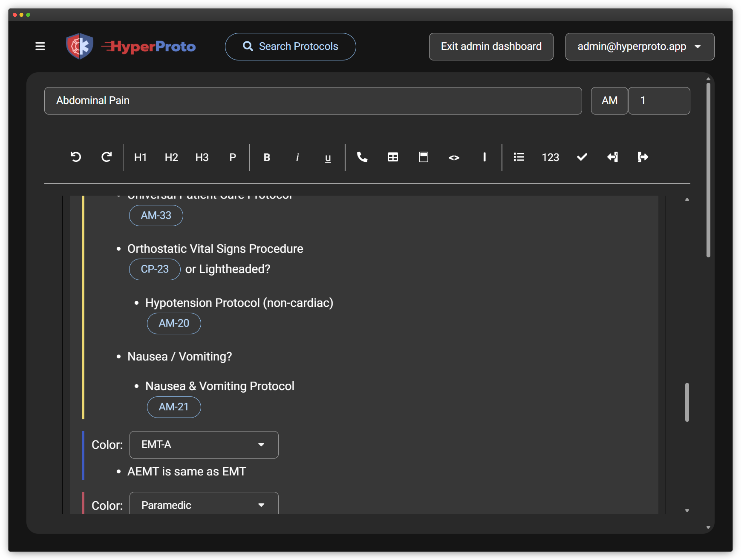
Task: Click the Undo icon in the toolbar
Action: click(x=76, y=157)
